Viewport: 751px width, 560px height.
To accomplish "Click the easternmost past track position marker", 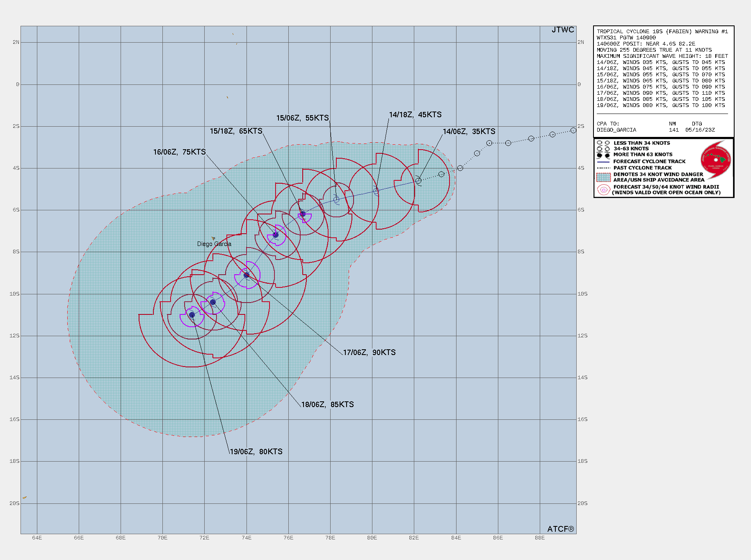I will point(573,130).
